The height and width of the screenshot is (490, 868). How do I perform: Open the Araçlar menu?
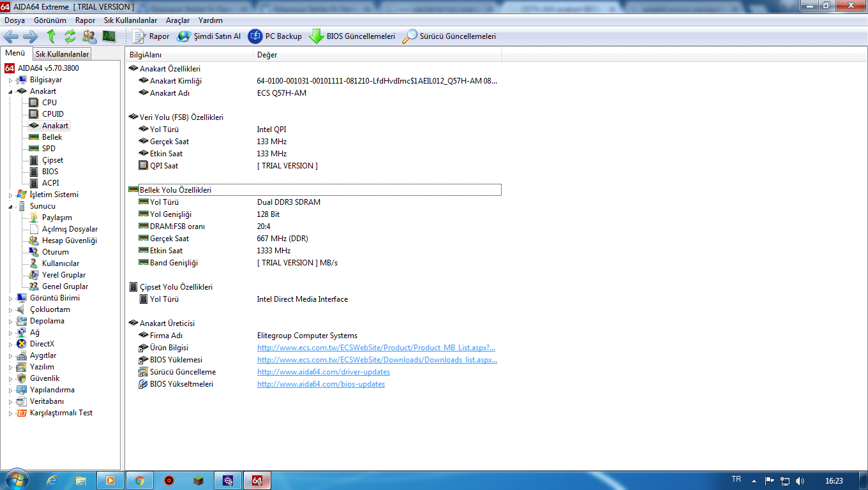(177, 20)
